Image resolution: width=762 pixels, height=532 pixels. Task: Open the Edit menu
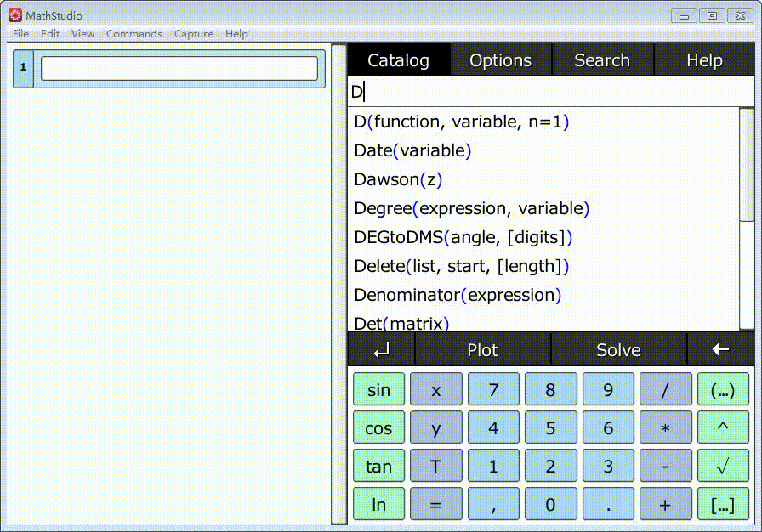(x=50, y=33)
